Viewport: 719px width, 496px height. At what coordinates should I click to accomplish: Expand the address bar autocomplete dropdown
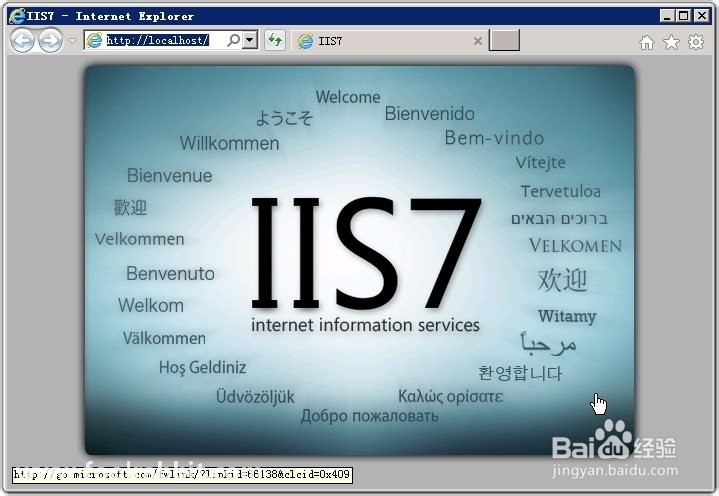[249, 40]
